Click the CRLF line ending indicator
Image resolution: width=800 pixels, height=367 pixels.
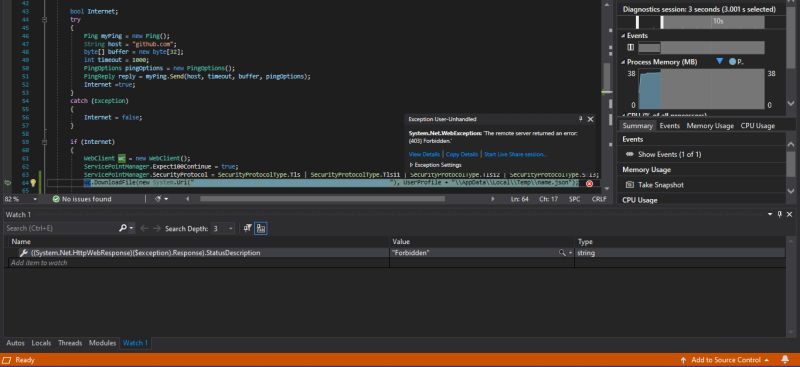[x=599, y=199]
